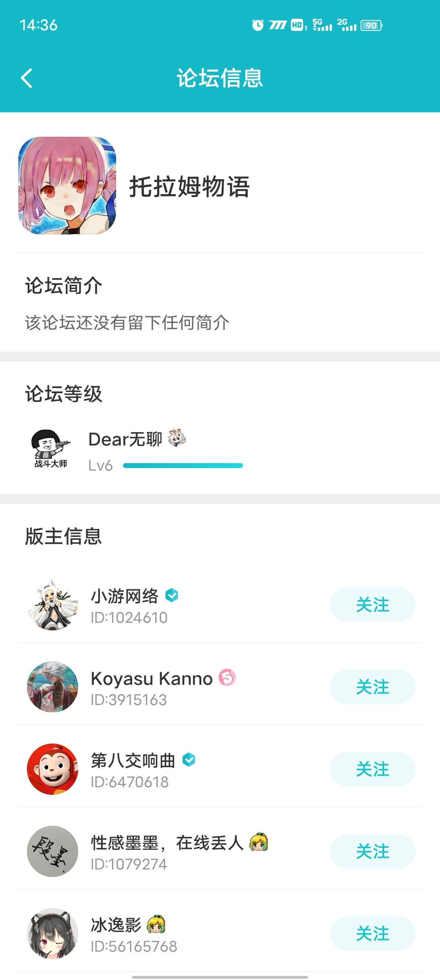Open 小游网络 moderator avatar
The width and height of the screenshot is (440, 980).
pyautogui.click(x=53, y=605)
